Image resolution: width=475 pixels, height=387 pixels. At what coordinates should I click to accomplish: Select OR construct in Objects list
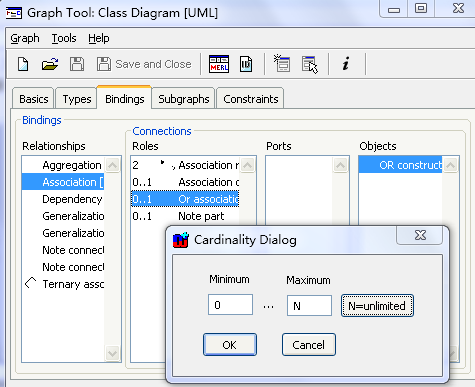pyautogui.click(x=400, y=165)
